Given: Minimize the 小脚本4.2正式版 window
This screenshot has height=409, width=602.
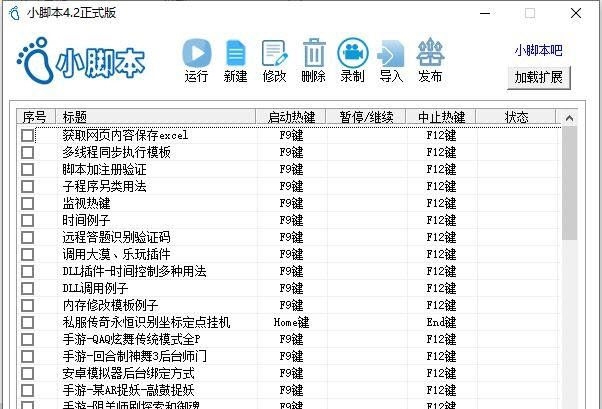Looking at the screenshot, I should (x=485, y=13).
